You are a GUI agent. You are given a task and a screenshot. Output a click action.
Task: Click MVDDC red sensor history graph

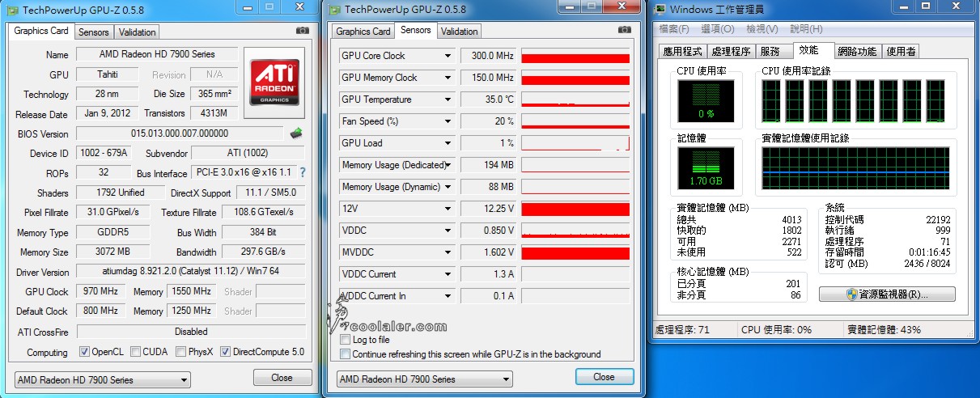(x=575, y=252)
